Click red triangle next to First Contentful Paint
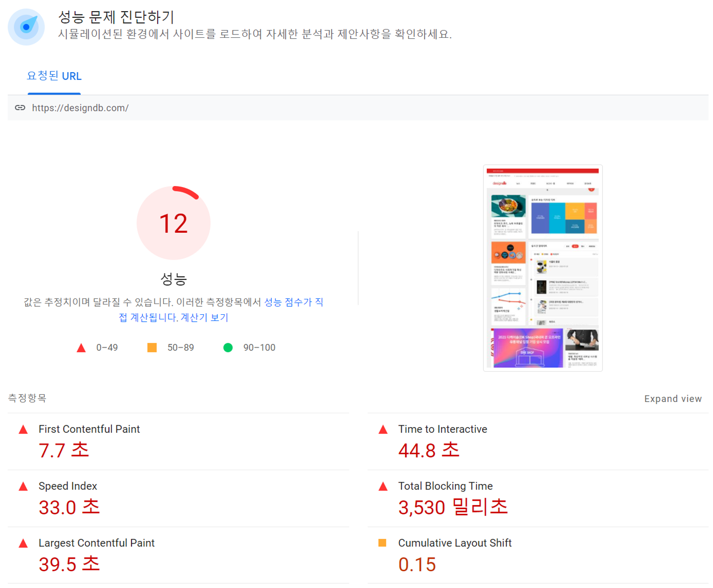713x588 pixels. [23, 429]
